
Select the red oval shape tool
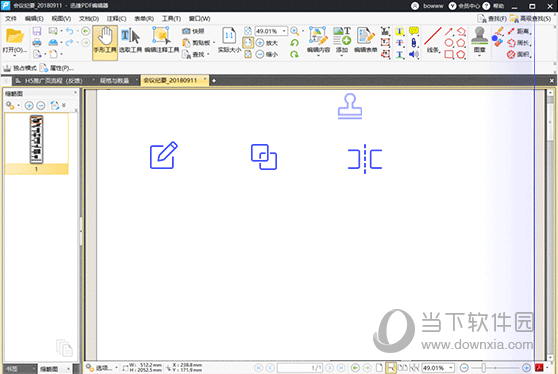pyautogui.click(x=449, y=43)
